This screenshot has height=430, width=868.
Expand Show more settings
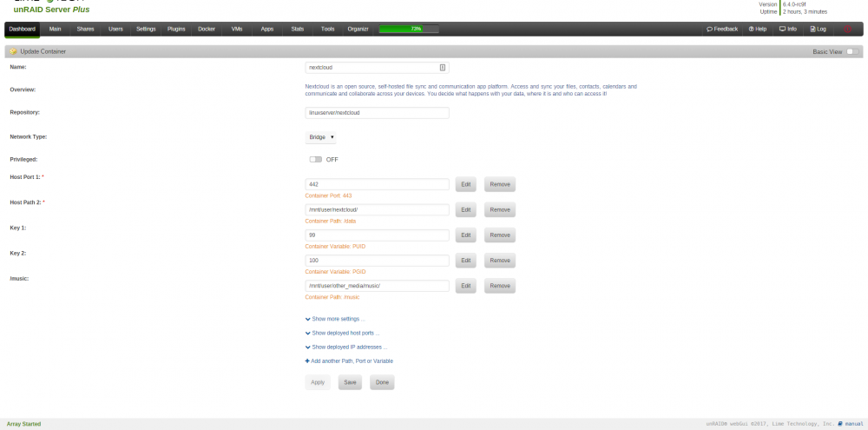[x=335, y=319]
